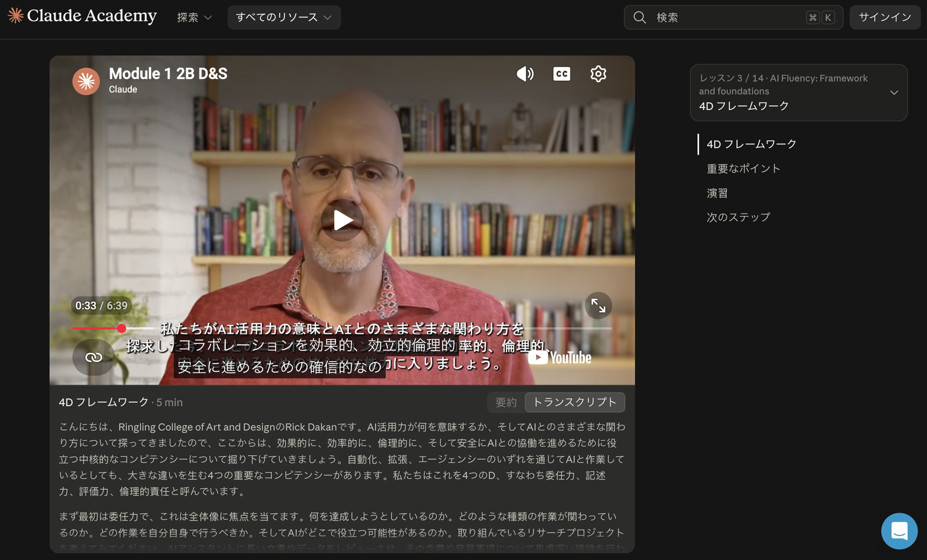927x560 pixels.
Task: Click the サインイン button
Action: coord(885,18)
